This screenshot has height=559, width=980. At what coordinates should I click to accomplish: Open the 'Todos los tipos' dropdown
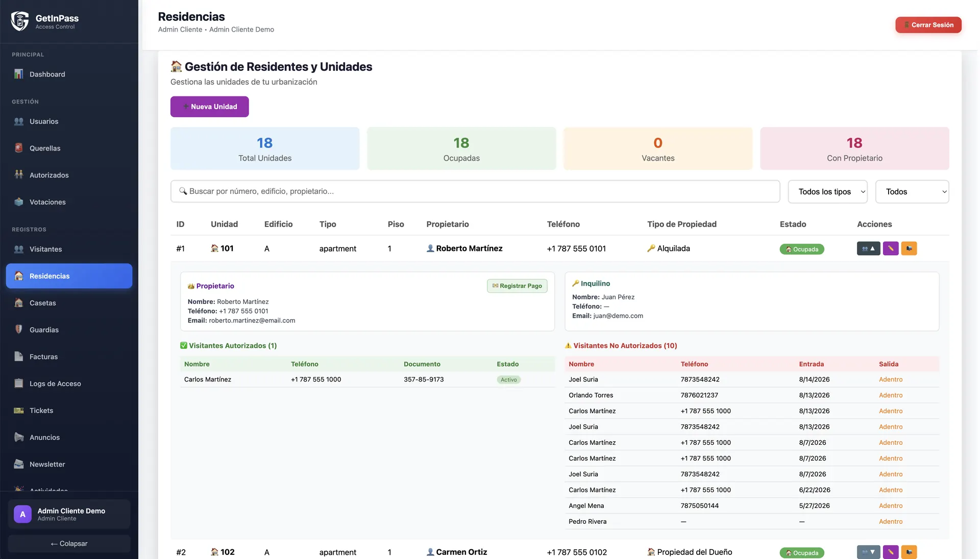click(827, 192)
